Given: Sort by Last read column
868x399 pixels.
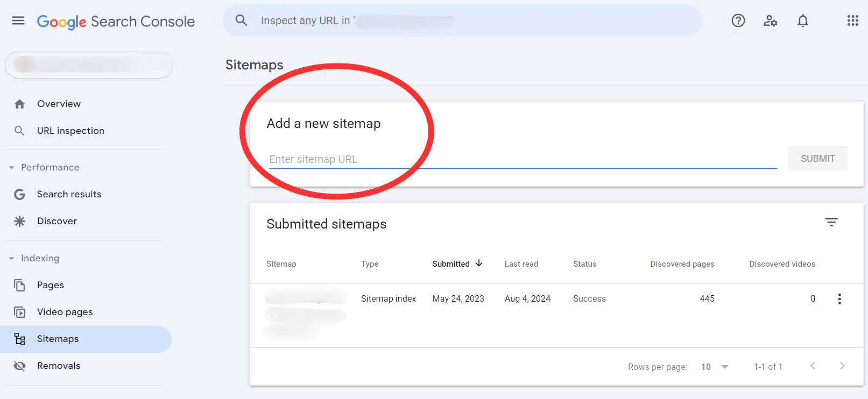Looking at the screenshot, I should click(x=521, y=264).
